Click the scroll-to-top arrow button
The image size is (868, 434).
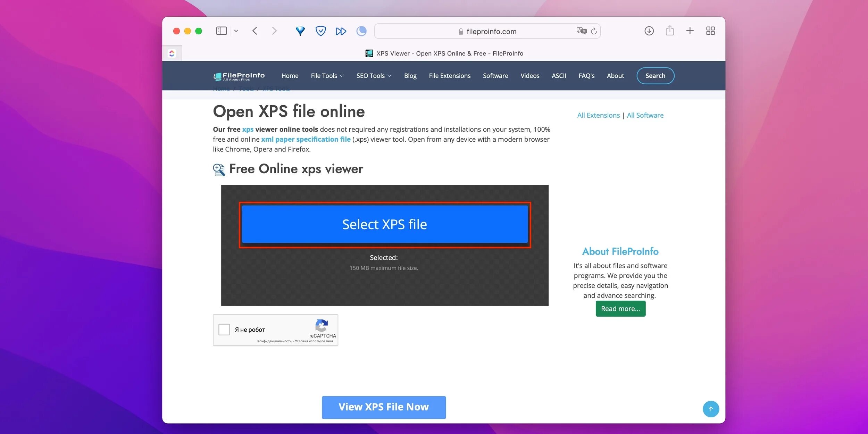click(711, 409)
